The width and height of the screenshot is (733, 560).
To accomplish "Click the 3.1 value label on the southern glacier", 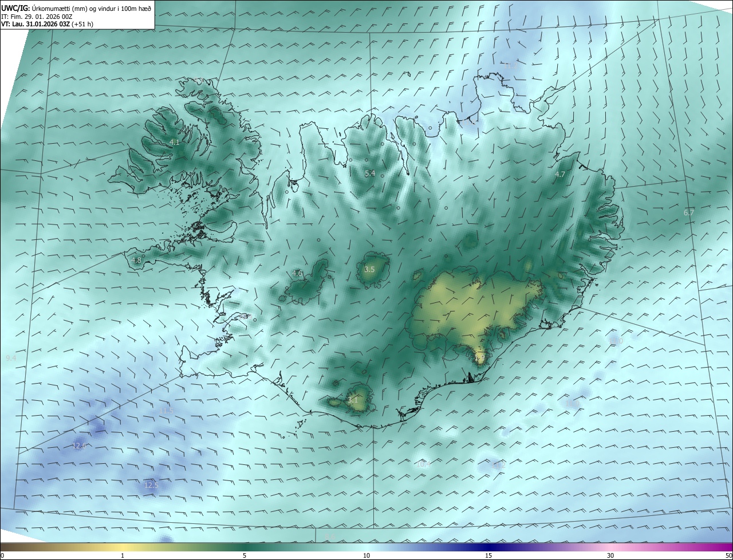I will coord(353,400).
